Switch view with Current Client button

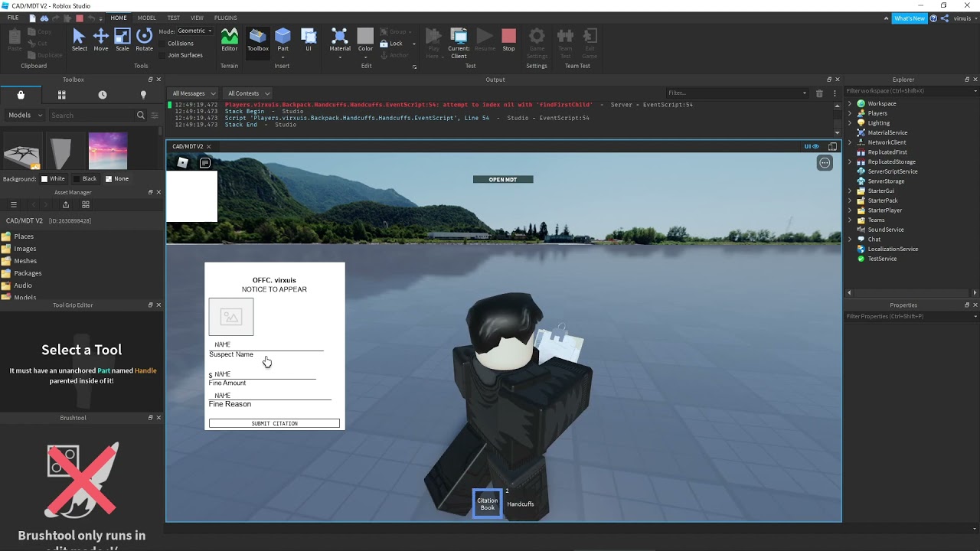coord(459,42)
